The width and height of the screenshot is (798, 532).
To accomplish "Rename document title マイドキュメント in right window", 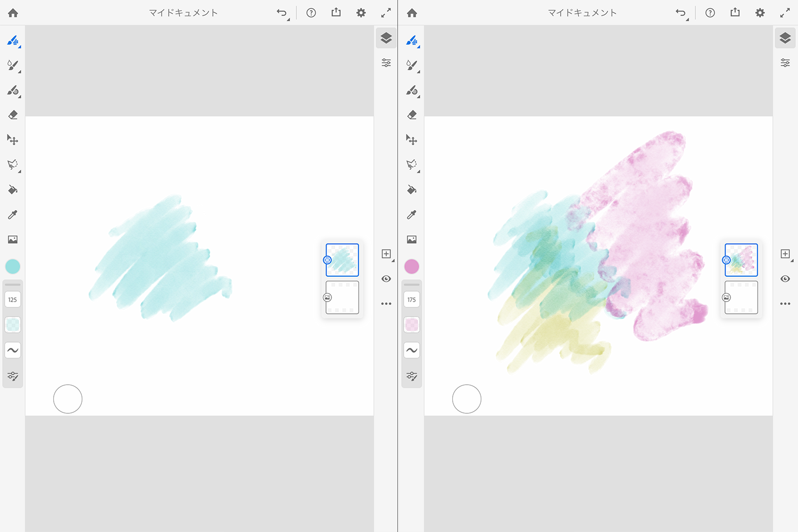I will click(x=583, y=13).
